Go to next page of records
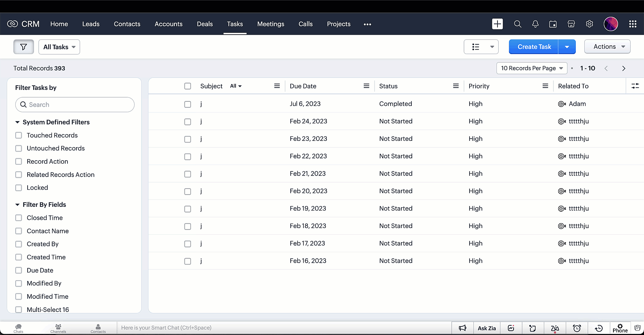This screenshot has width=644, height=335. click(x=624, y=68)
